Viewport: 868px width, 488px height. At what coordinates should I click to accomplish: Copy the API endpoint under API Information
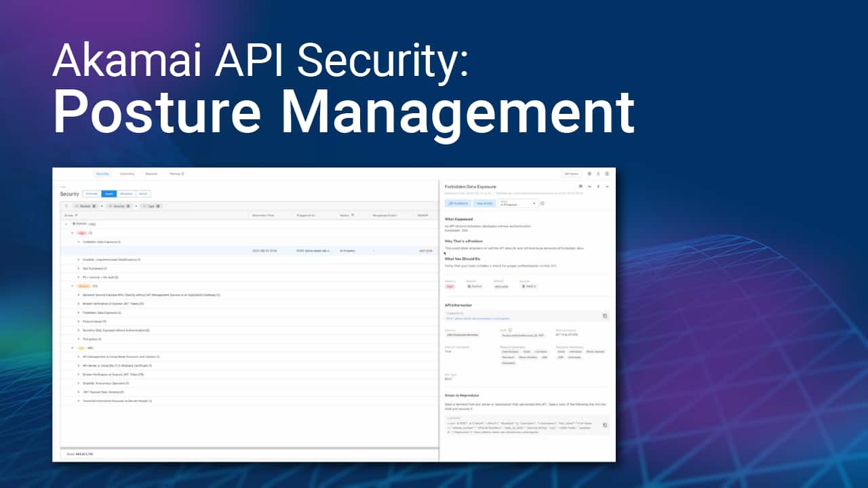605,316
